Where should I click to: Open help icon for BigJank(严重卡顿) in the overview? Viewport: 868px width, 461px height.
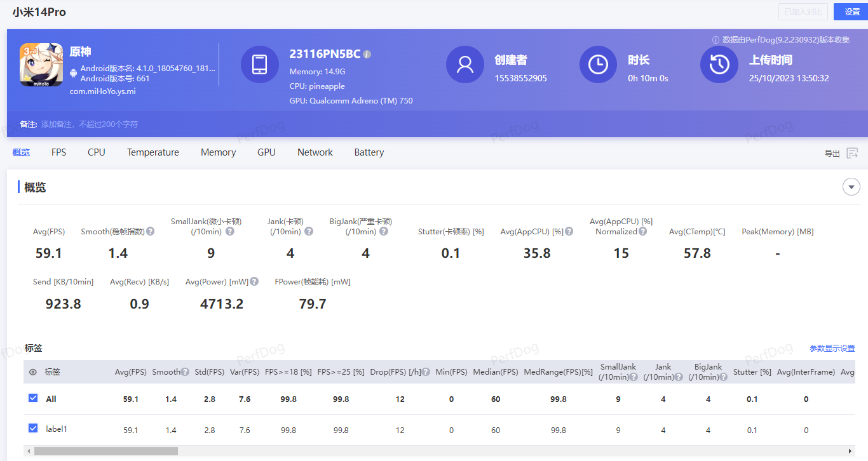click(x=384, y=232)
